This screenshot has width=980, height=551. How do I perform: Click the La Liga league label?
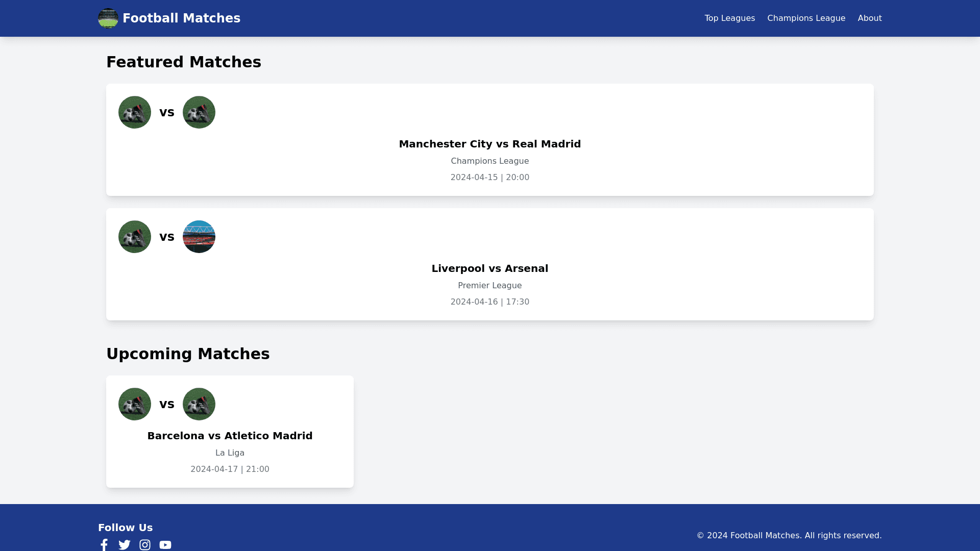[230, 453]
